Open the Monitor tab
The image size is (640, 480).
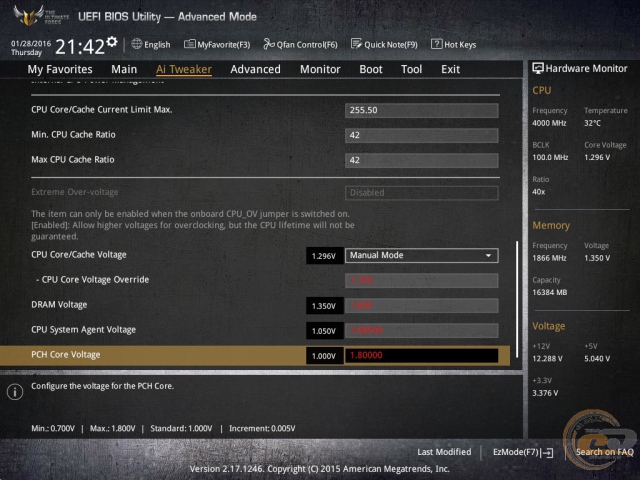point(320,69)
